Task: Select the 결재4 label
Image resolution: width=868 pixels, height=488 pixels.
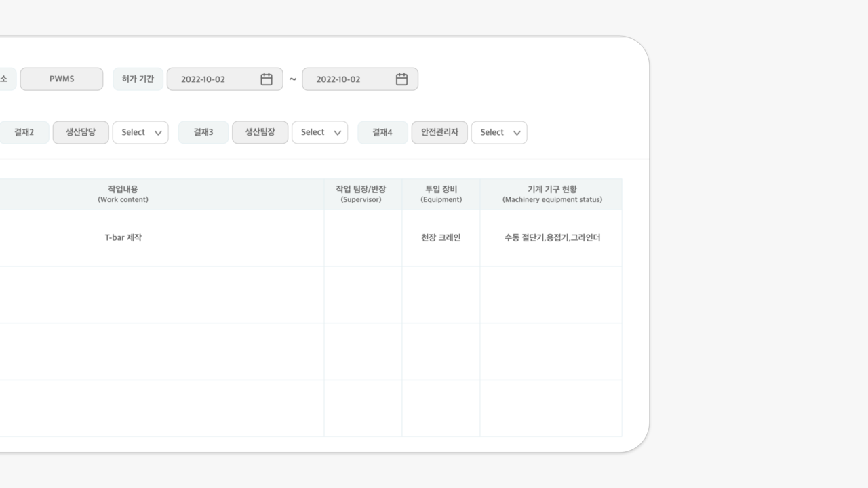Action: point(382,133)
